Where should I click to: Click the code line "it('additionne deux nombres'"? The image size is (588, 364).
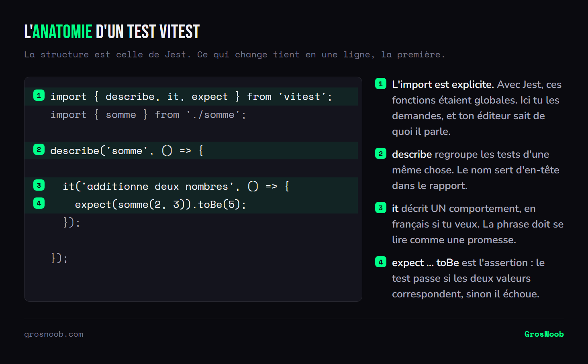click(191, 186)
